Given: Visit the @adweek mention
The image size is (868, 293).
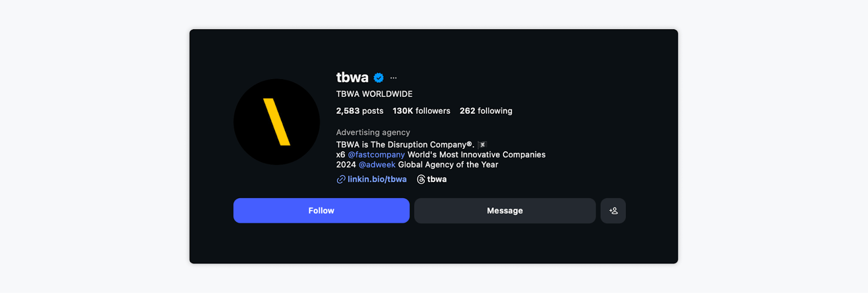Looking at the screenshot, I should tap(377, 165).
